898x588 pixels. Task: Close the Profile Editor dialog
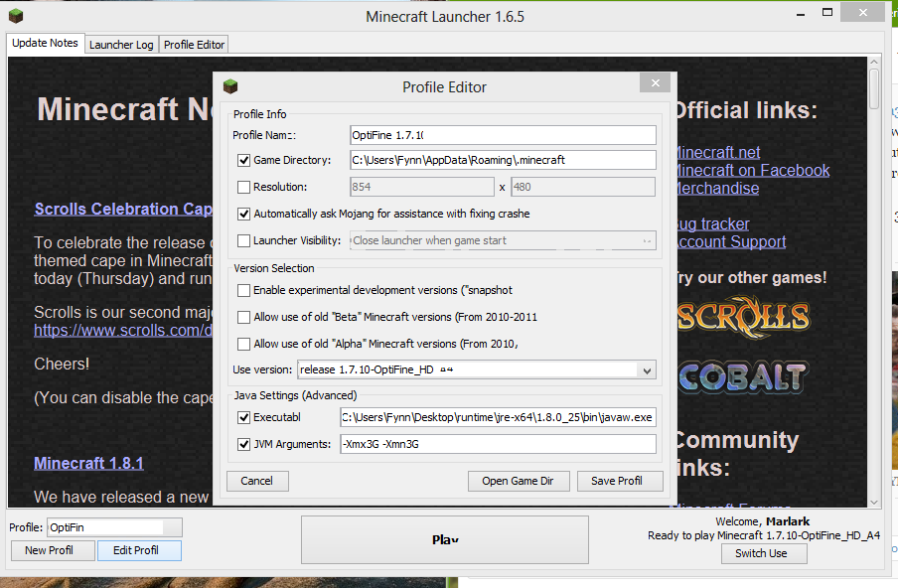pos(656,83)
